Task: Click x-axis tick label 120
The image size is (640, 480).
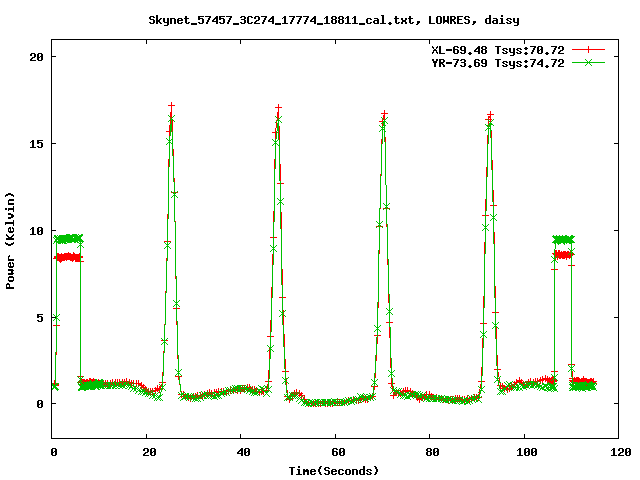Action: 621,452
